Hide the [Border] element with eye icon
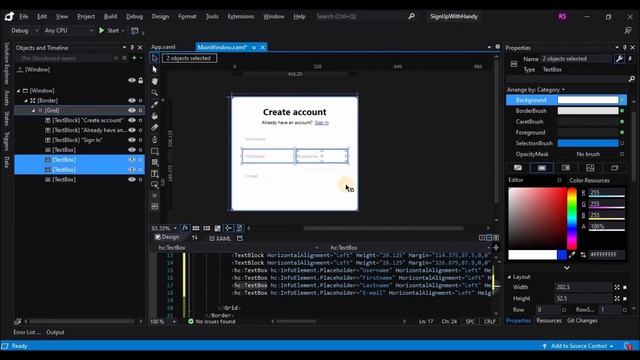Viewport: 640px width, 360px height. coord(132,100)
